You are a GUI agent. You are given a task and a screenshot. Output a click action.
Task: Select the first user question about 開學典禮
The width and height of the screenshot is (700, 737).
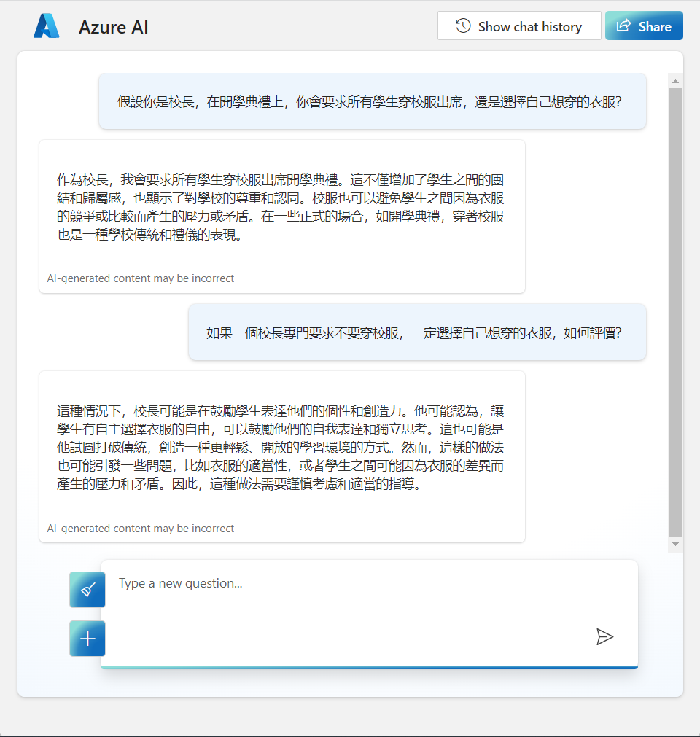[x=370, y=102]
